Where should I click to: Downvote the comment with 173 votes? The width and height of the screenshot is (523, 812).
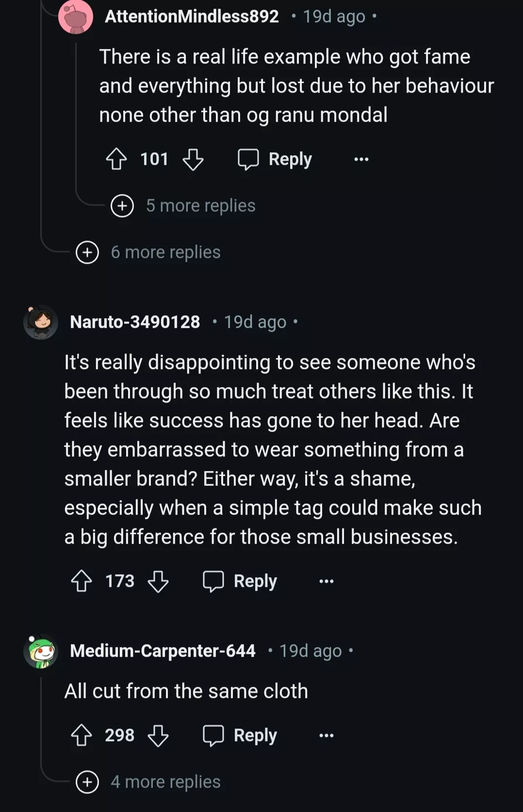[x=158, y=581]
